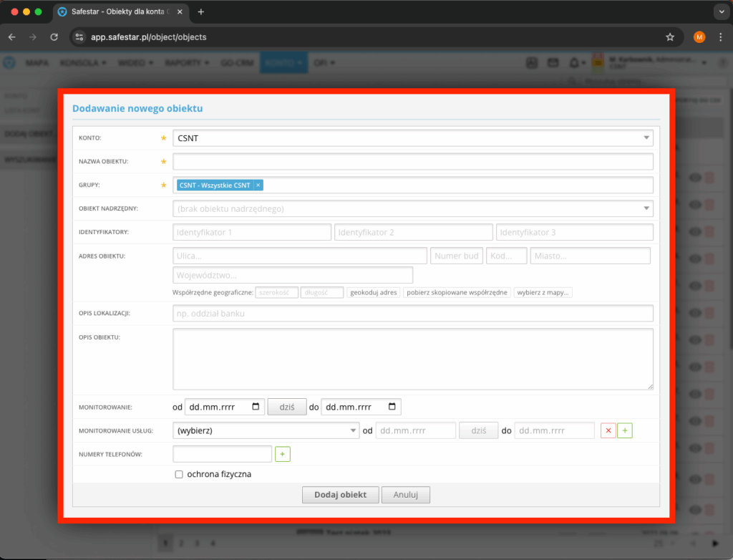Screen dimensions: 733x560
Task: Open a new browser tab
Action: click(x=201, y=11)
